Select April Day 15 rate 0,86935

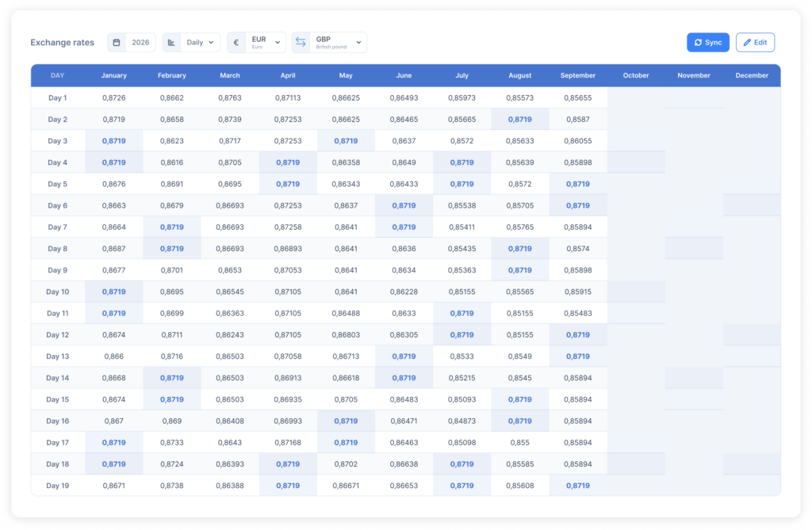288,399
